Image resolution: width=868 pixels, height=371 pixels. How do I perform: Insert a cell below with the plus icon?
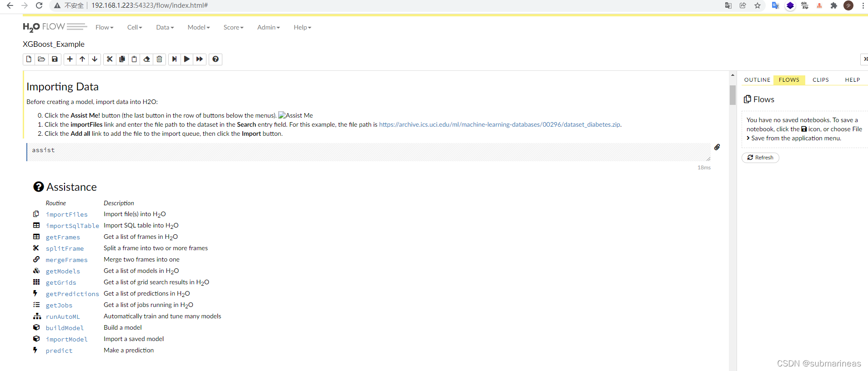70,59
